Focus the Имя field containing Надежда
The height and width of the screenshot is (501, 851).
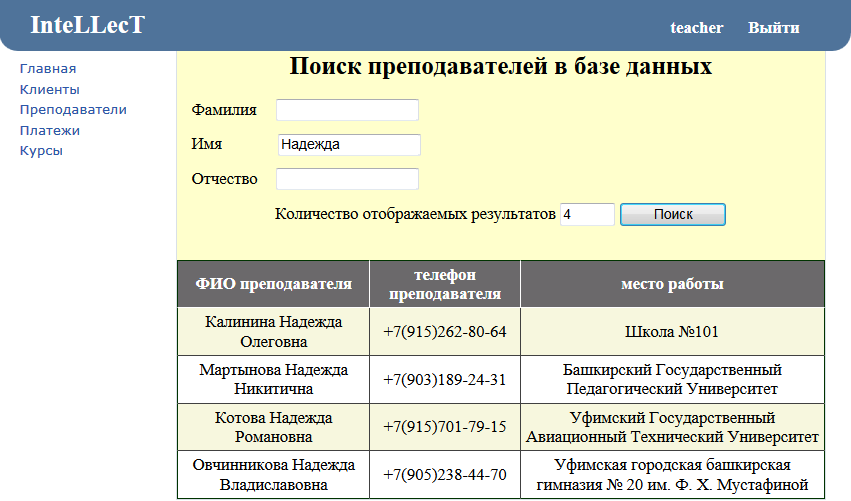click(x=349, y=144)
